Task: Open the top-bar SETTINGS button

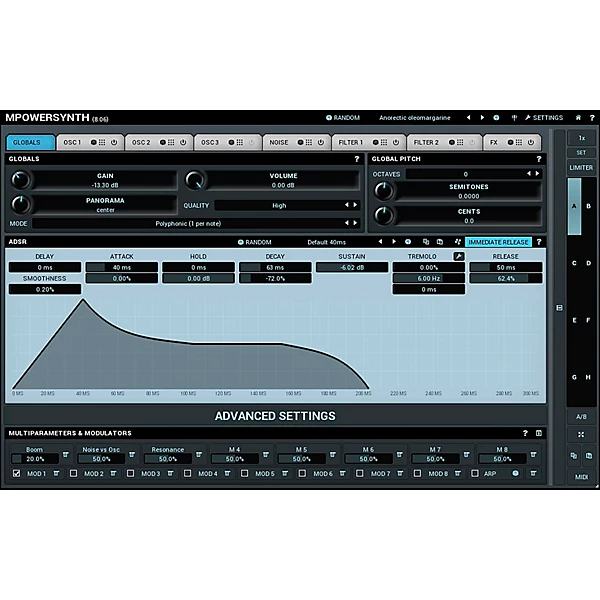Action: pyautogui.click(x=544, y=117)
